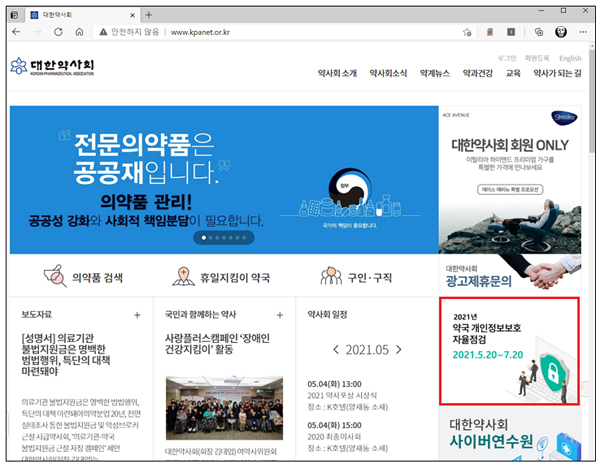The image size is (600, 468).
Task: Click the 의약품 검색 icon
Action: [55, 276]
